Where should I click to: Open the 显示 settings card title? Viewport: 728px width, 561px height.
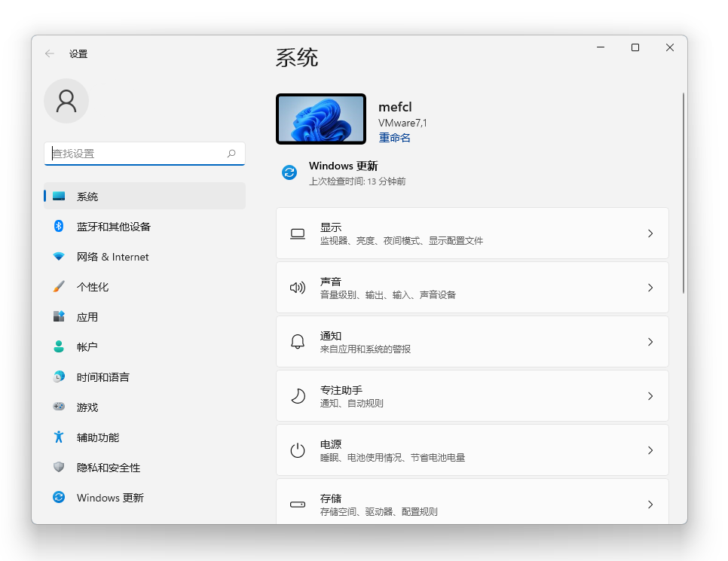331,227
